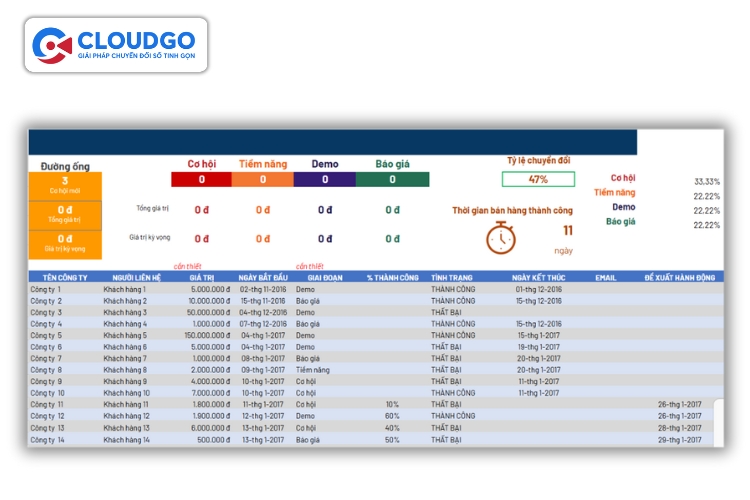This screenshot has width=750, height=500.
Task: Click the TÊN CÔNG TY column header
Action: click(x=59, y=277)
